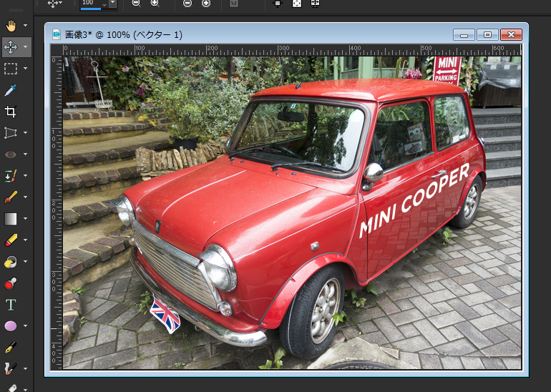Click the MINI COOPER vector text on canvas
Screen dimensions: 551x392
pyautogui.click(x=414, y=200)
